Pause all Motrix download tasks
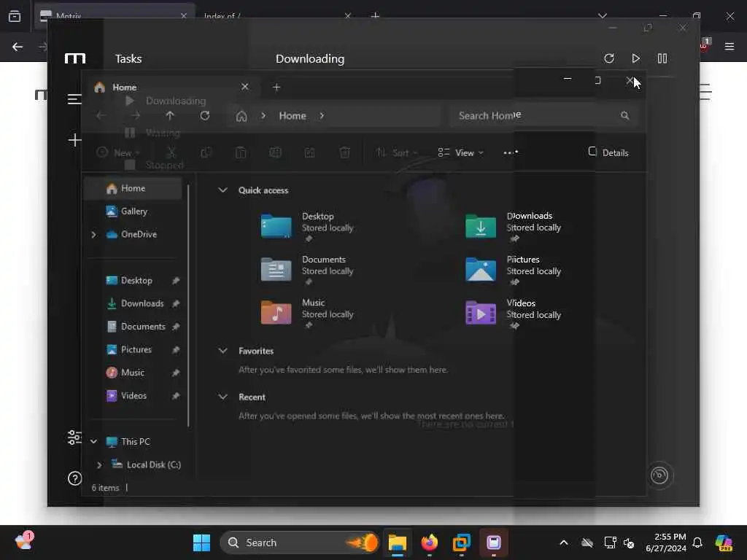Screen dimensions: 747x560 pyautogui.click(x=662, y=58)
